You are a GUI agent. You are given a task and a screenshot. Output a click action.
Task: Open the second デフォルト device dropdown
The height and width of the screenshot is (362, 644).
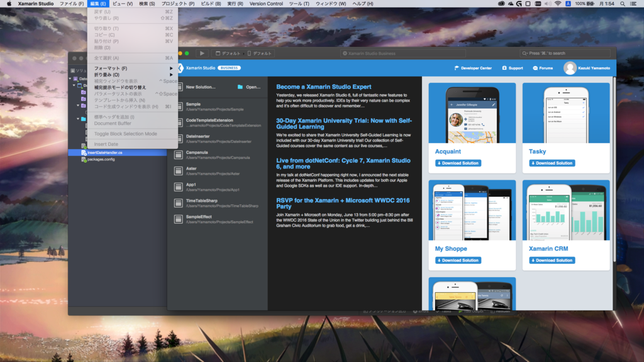pos(260,53)
